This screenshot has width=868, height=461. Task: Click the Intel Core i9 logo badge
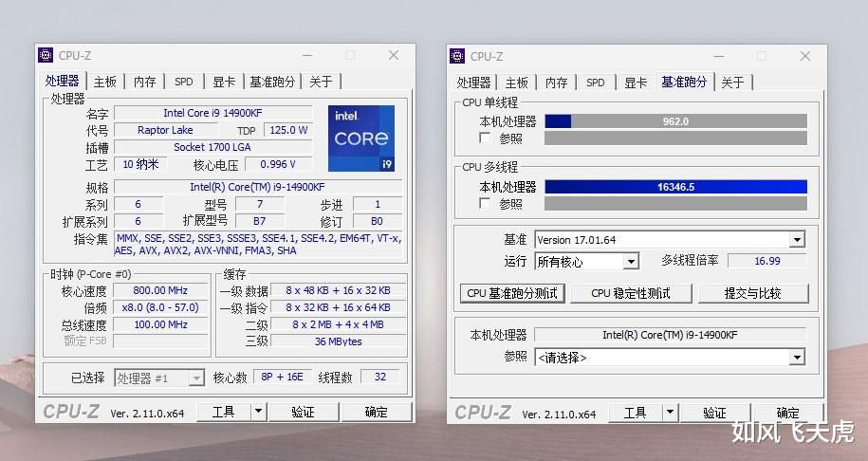coord(360,138)
